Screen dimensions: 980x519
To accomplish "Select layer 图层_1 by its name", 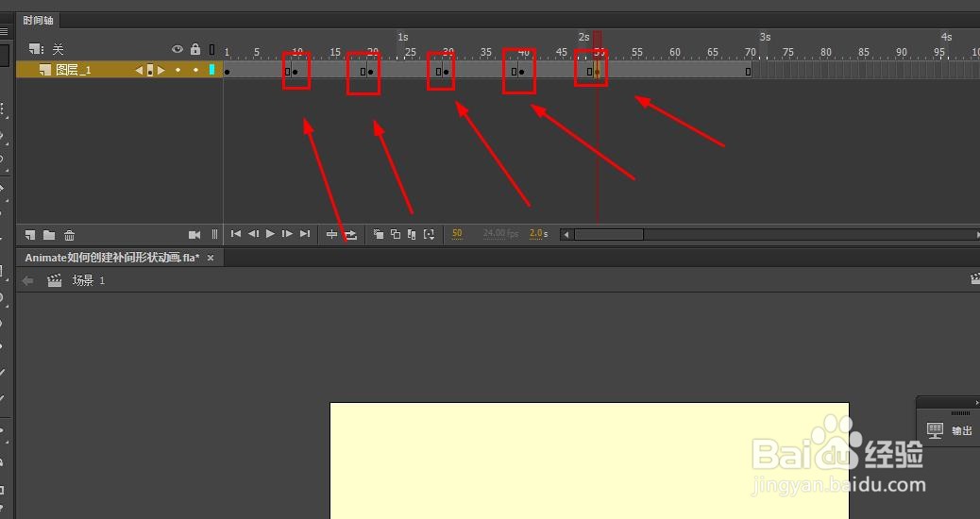I will [73, 70].
